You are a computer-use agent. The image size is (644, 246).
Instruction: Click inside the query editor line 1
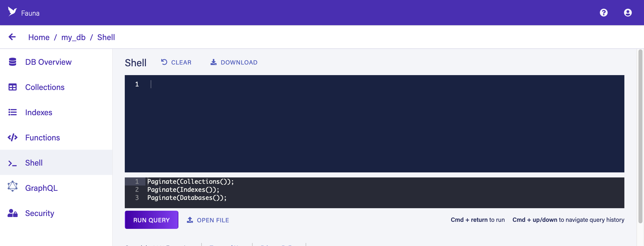(x=176, y=84)
